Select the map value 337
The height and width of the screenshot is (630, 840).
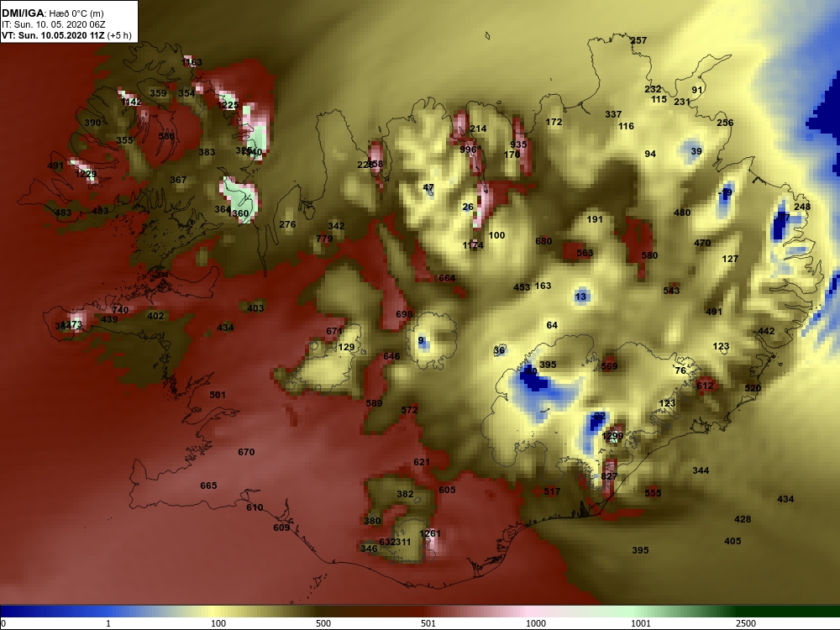click(613, 114)
